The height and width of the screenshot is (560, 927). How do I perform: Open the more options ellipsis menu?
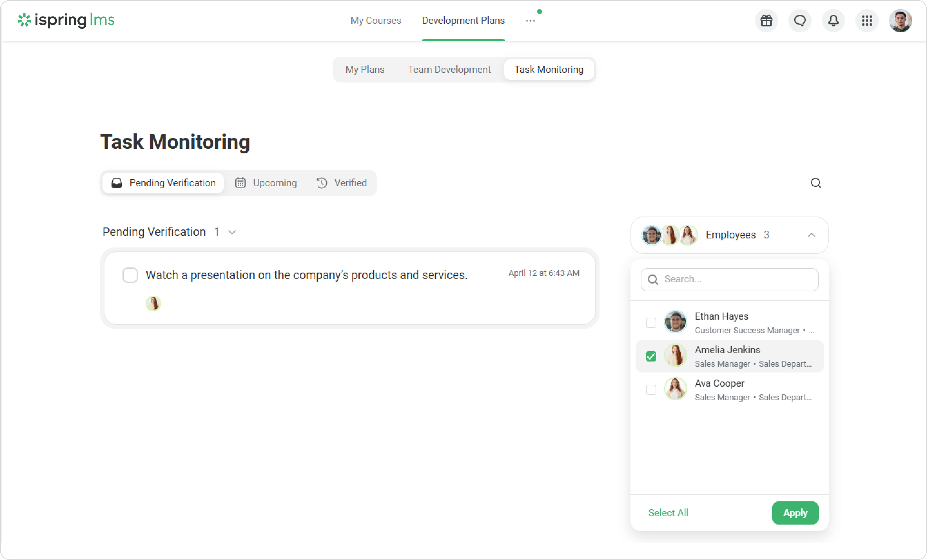click(530, 21)
